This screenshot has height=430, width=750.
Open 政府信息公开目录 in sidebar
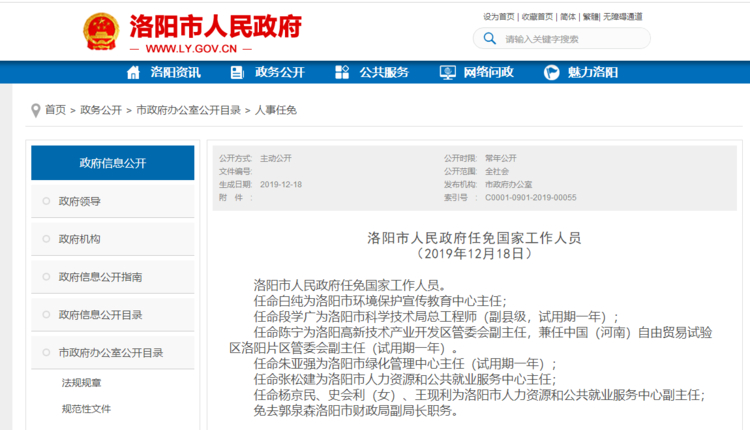click(112, 314)
